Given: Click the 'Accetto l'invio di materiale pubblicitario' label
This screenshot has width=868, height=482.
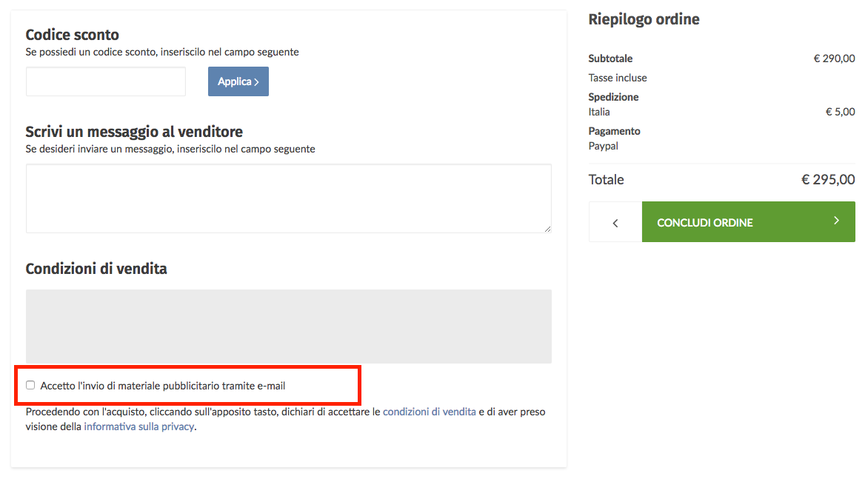Looking at the screenshot, I should pos(163,386).
